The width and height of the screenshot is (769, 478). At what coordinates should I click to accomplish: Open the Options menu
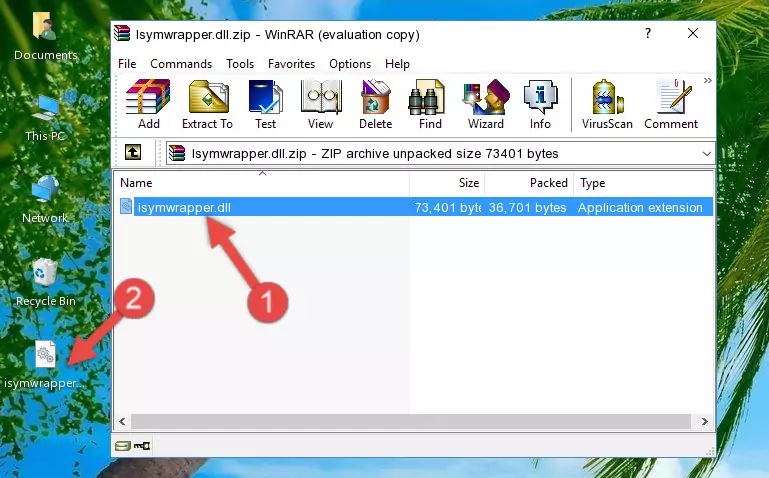350,64
